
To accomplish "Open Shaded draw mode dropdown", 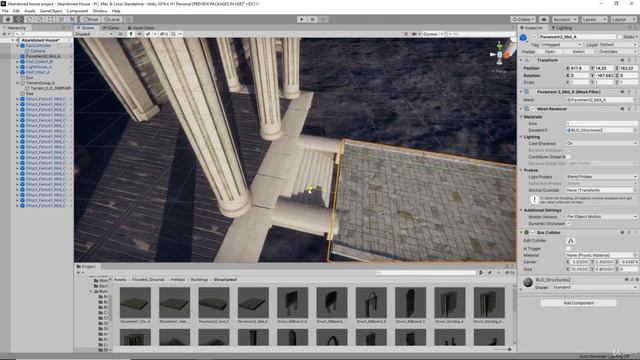I will click(94, 34).
